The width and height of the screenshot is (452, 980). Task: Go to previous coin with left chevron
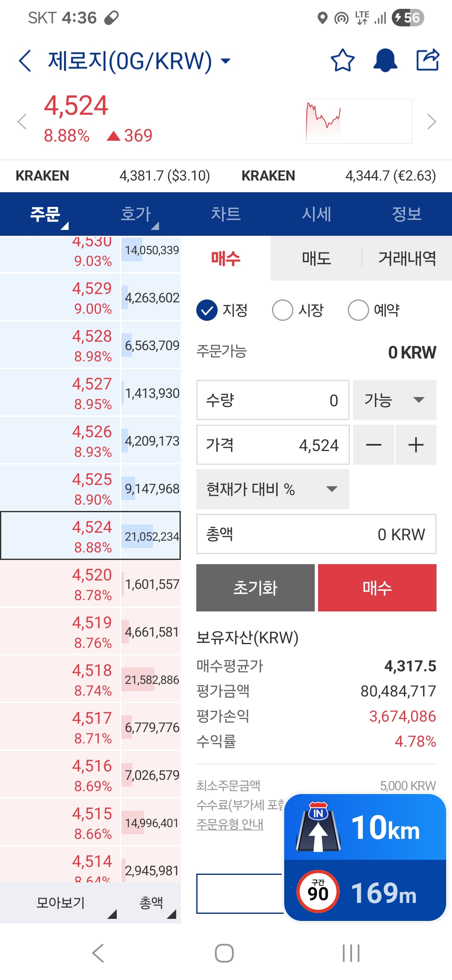[x=22, y=122]
